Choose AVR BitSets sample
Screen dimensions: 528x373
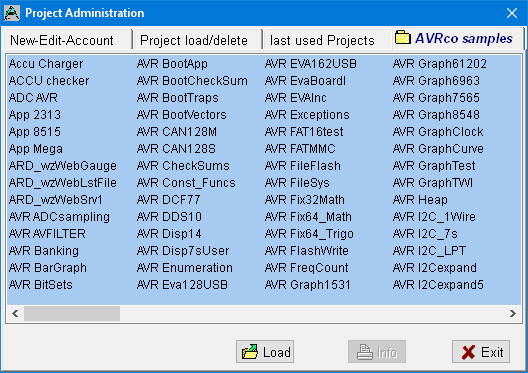[41, 285]
